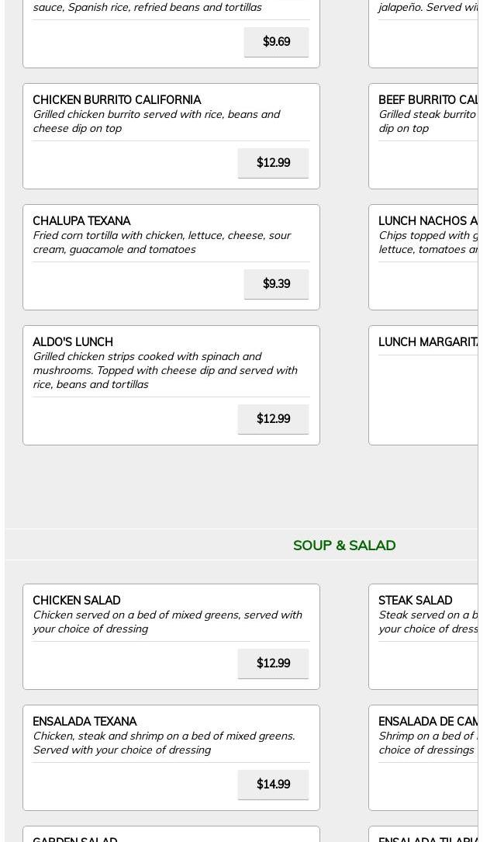This screenshot has width=504, height=842.
Task: Click the Aldo's Lunch item title
Action: tap(73, 342)
